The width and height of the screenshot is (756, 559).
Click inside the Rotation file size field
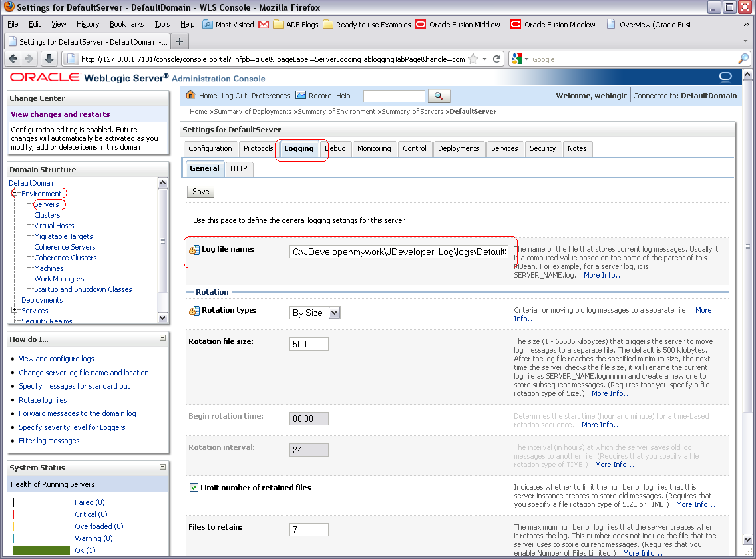[308, 343]
